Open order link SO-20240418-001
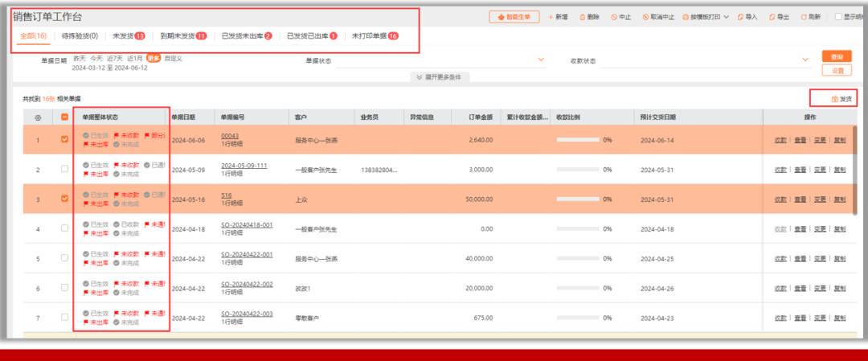The image size is (868, 361). (x=247, y=225)
